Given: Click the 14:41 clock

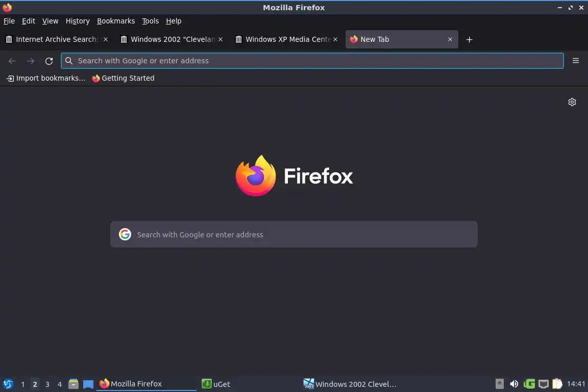Looking at the screenshot, I should click(x=576, y=384).
